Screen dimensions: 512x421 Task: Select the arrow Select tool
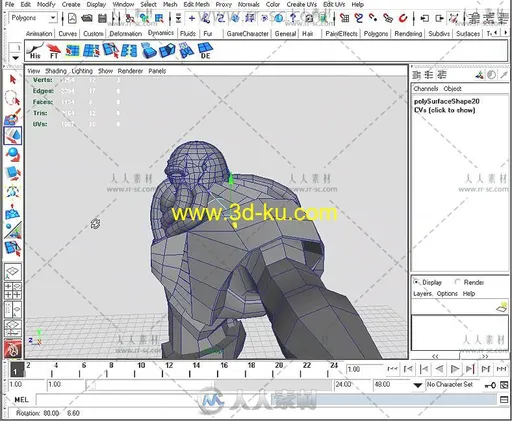(x=13, y=80)
